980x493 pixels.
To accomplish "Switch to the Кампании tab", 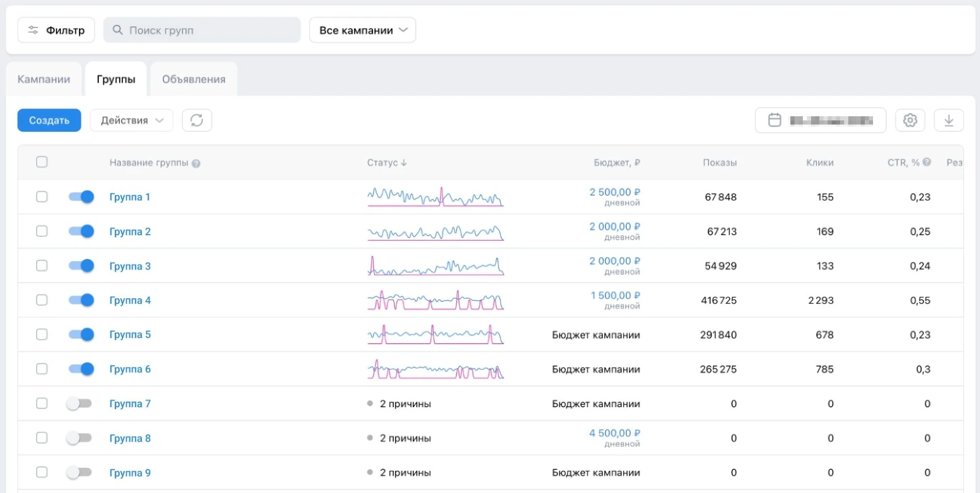I will [x=44, y=80].
